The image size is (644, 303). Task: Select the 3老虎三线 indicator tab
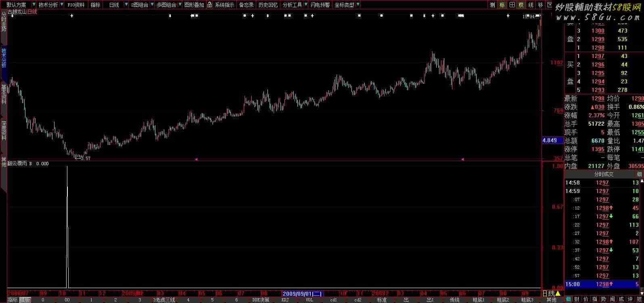click(x=164, y=300)
